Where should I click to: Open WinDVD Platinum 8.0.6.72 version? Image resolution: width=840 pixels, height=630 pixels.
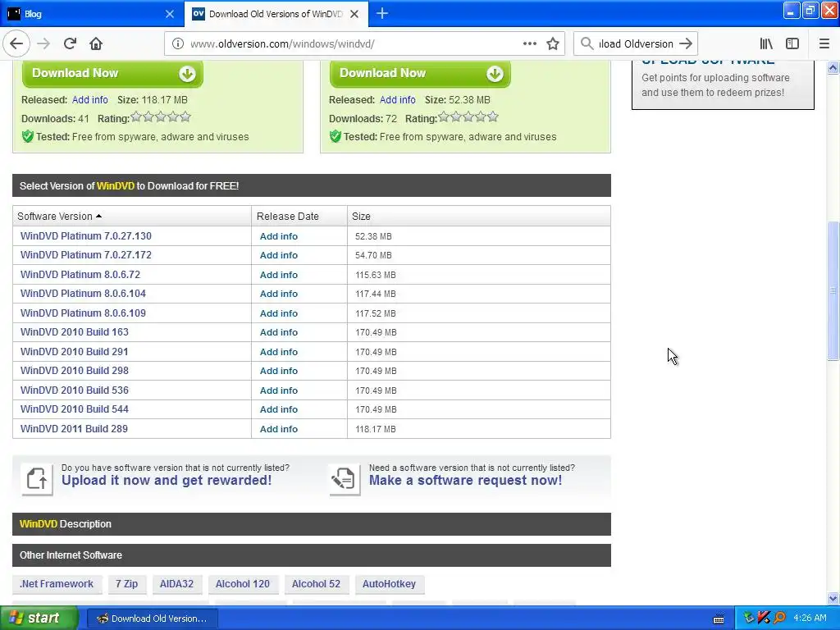pos(80,274)
